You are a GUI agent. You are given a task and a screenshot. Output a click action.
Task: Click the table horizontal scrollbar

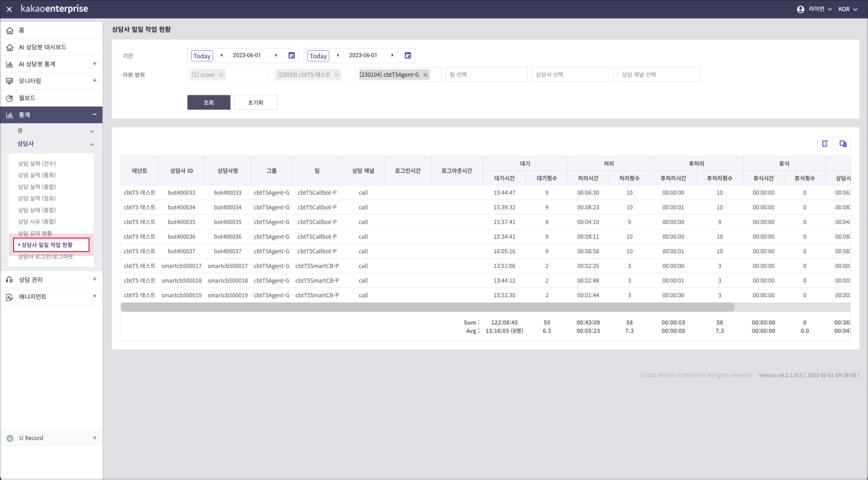(x=427, y=307)
